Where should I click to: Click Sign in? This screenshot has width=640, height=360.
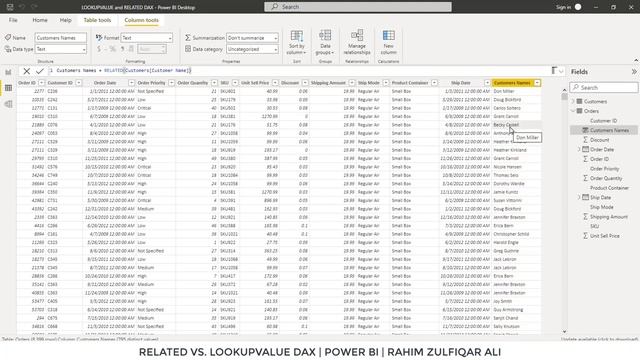coord(563,7)
